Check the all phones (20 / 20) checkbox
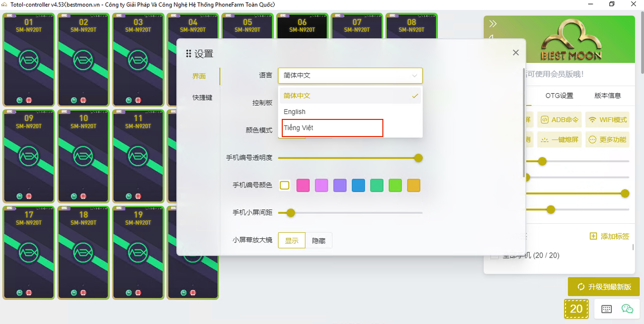 pyautogui.click(x=495, y=255)
